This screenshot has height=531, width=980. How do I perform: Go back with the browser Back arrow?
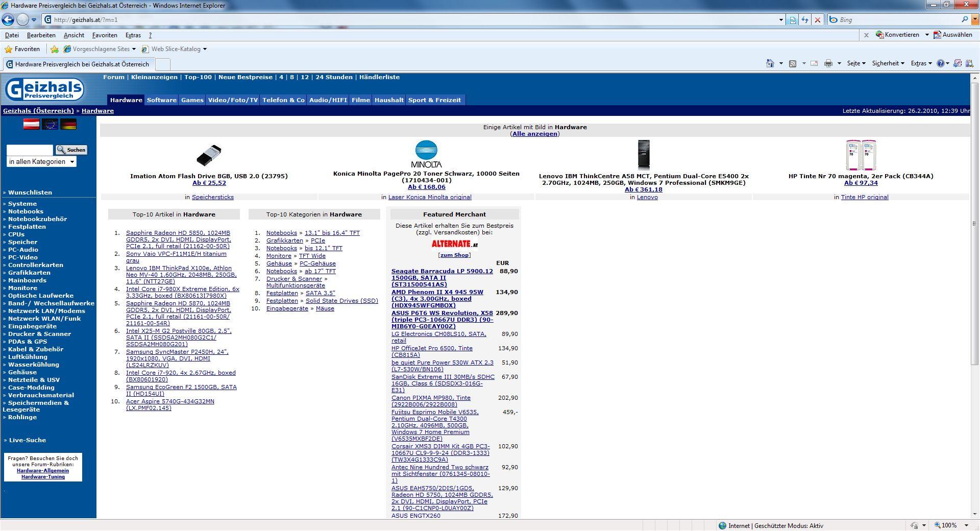pos(8,19)
